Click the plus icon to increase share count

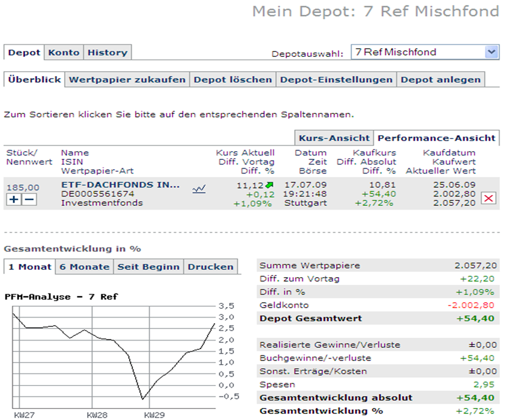click(x=14, y=199)
